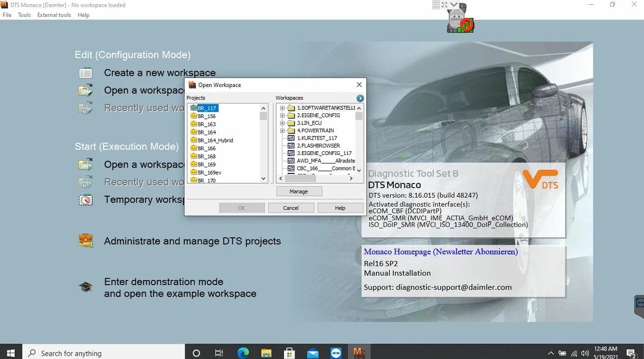Open the Tools menu

pyautogui.click(x=24, y=15)
